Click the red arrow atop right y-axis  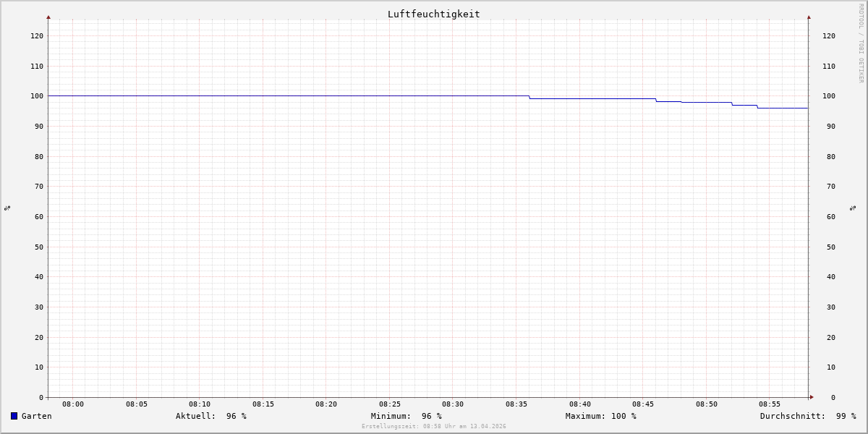[809, 17]
